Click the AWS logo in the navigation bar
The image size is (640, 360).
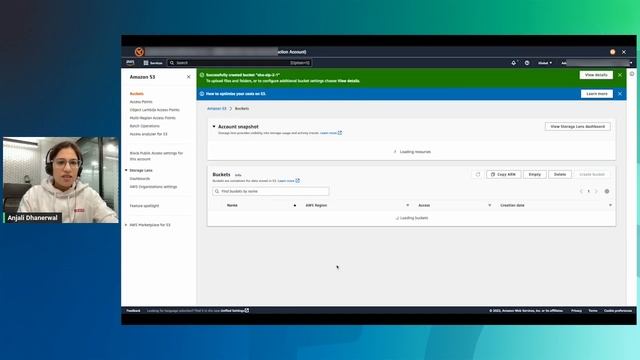[130, 62]
